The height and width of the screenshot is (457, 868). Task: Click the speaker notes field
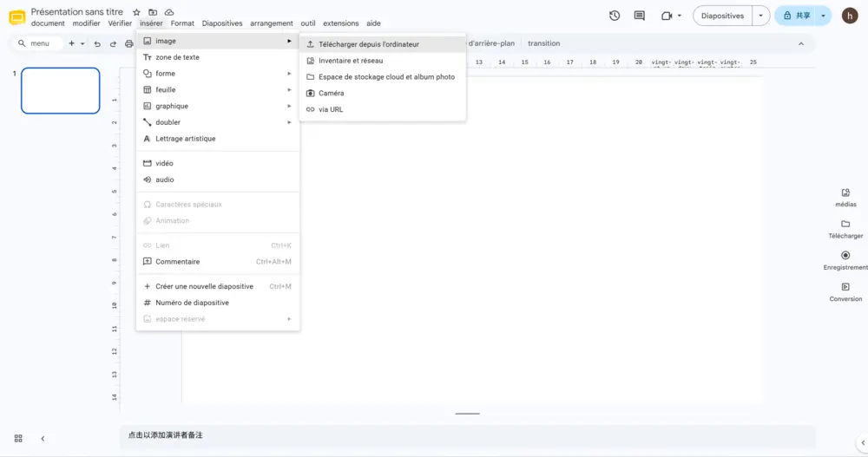coord(468,435)
